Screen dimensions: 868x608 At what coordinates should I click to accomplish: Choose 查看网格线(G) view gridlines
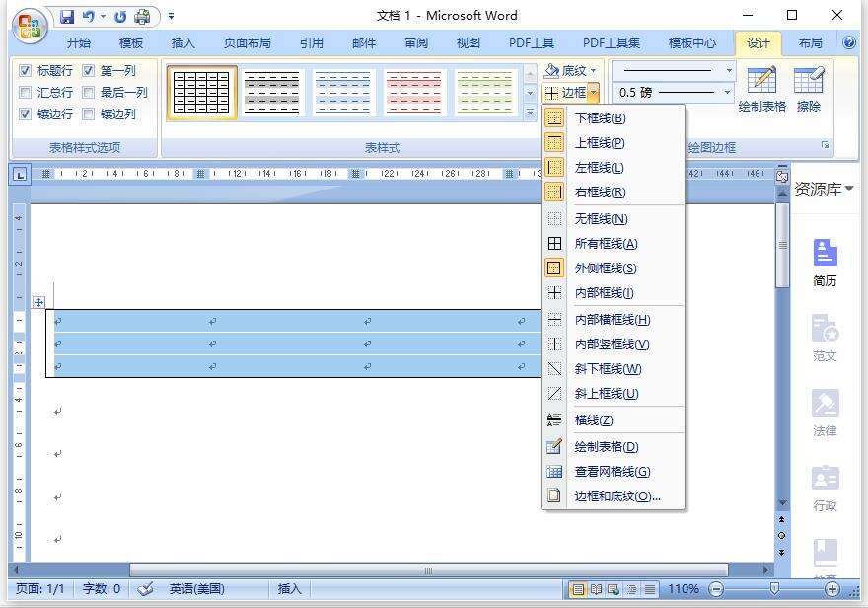(613, 472)
